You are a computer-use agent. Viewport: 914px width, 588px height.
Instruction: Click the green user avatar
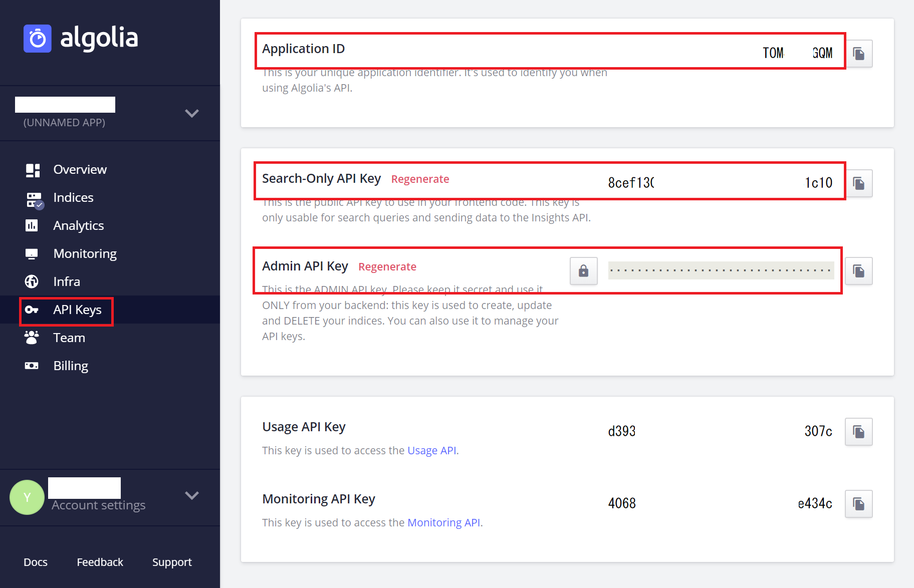click(27, 497)
